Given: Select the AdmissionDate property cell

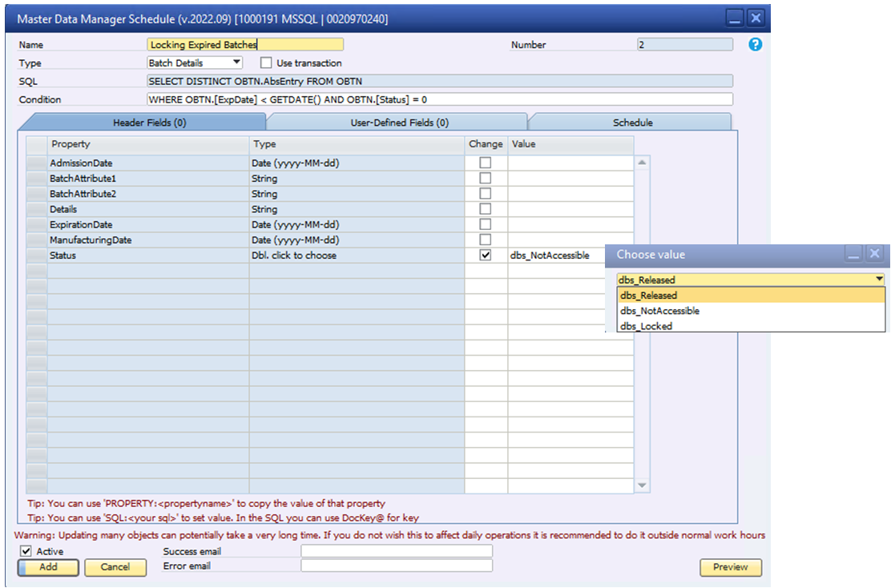Looking at the screenshot, I should tap(148, 163).
